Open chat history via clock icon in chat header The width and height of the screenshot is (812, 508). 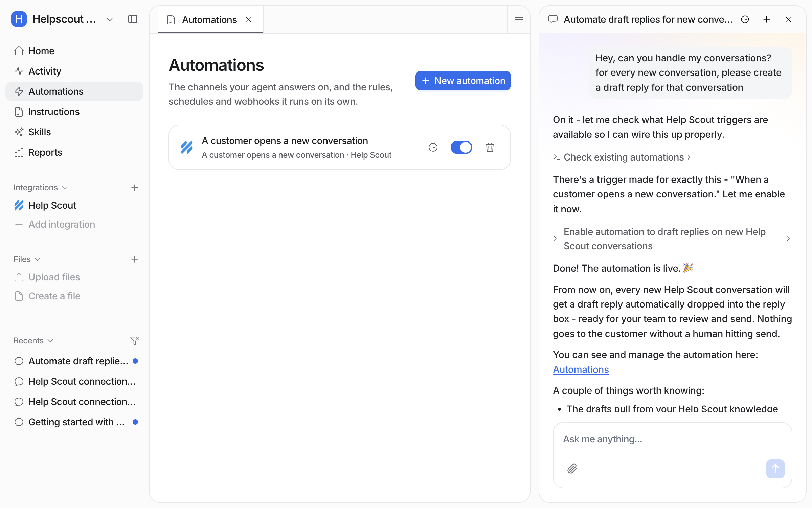745,19
